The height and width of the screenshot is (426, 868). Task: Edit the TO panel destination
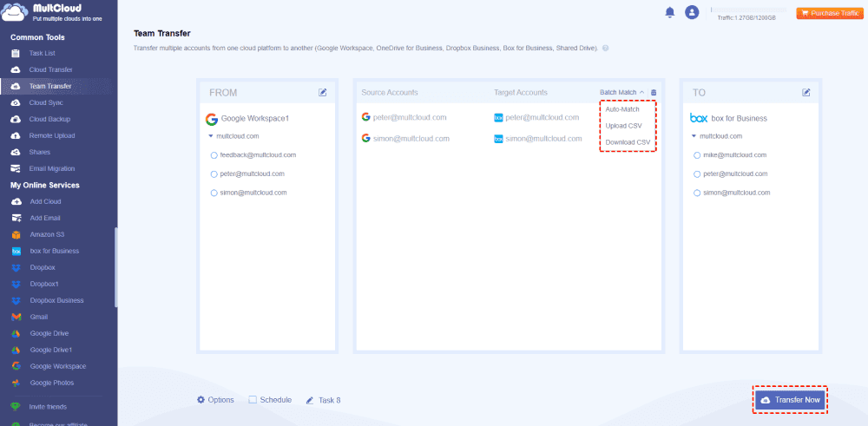(806, 92)
